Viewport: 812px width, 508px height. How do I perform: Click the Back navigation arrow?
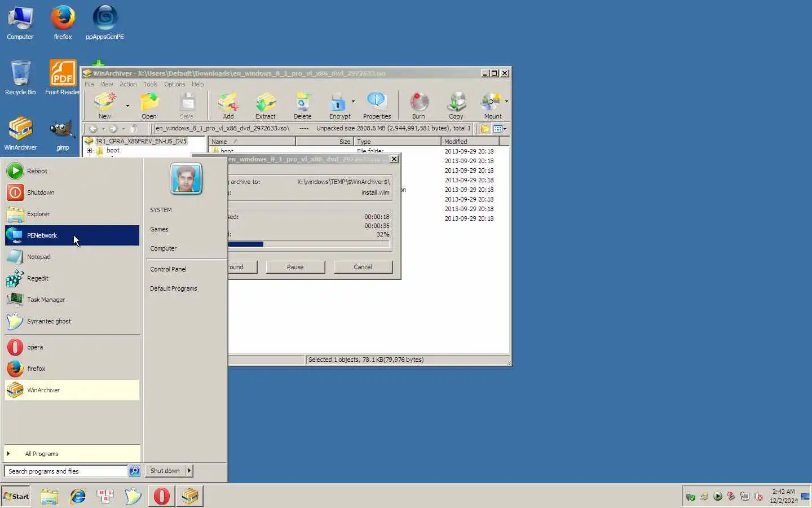[x=94, y=129]
